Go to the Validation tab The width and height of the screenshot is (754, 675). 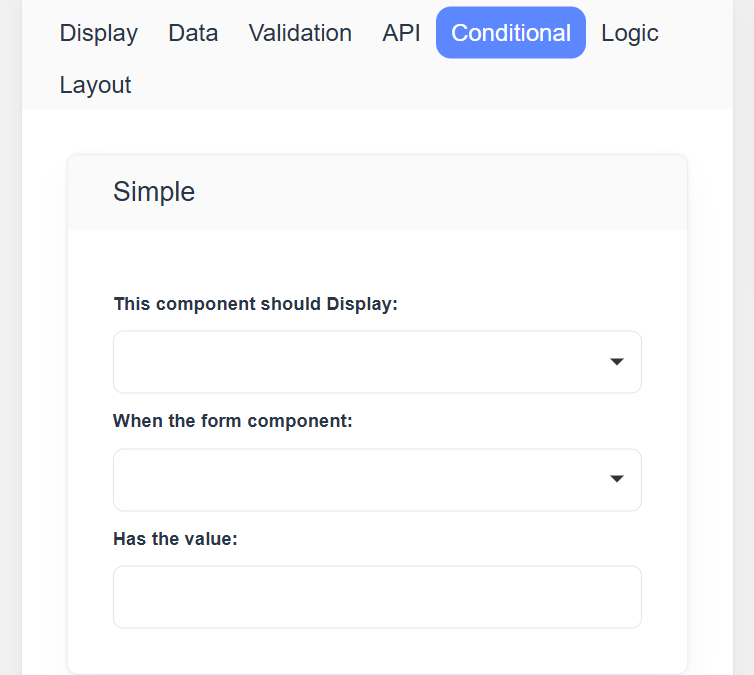click(300, 33)
